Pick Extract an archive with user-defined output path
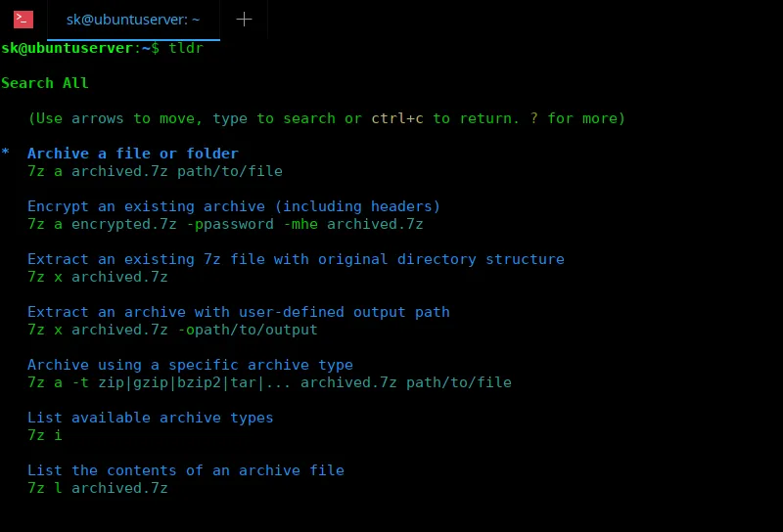This screenshot has height=532, width=783. [x=239, y=312]
